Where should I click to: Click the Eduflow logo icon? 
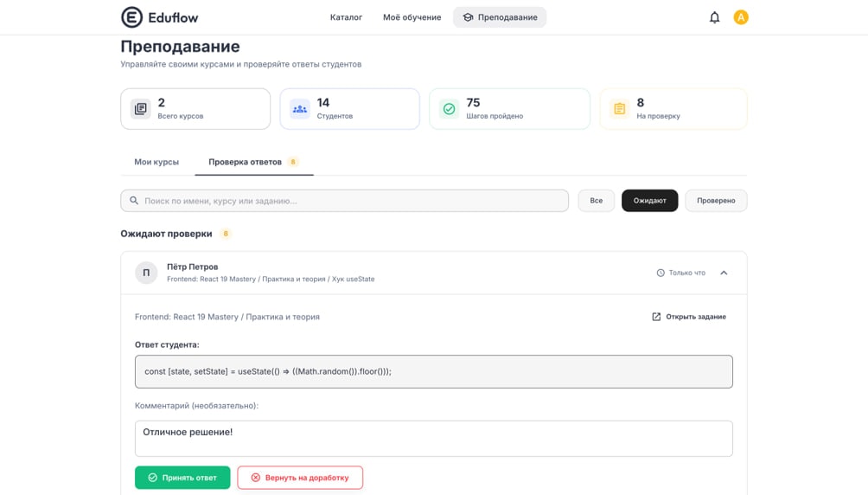pos(131,17)
